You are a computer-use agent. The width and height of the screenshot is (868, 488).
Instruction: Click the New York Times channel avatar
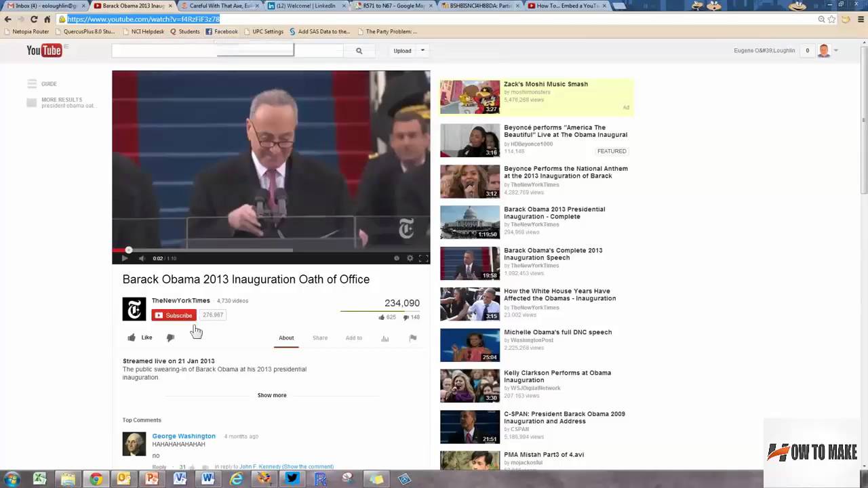pyautogui.click(x=134, y=309)
